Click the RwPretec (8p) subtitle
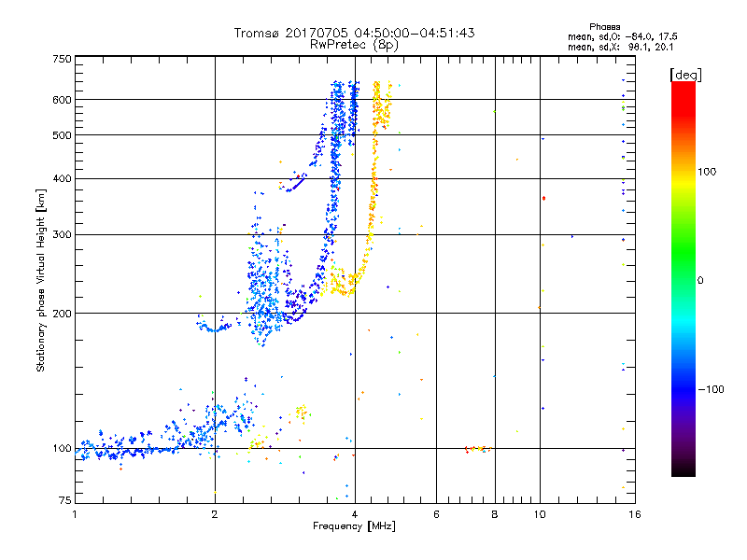This screenshot has width=747, height=560. pyautogui.click(x=354, y=45)
